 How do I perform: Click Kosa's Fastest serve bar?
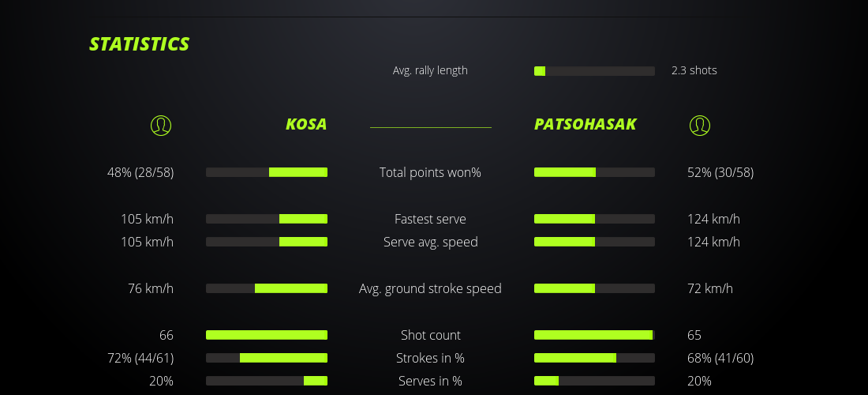coord(267,219)
